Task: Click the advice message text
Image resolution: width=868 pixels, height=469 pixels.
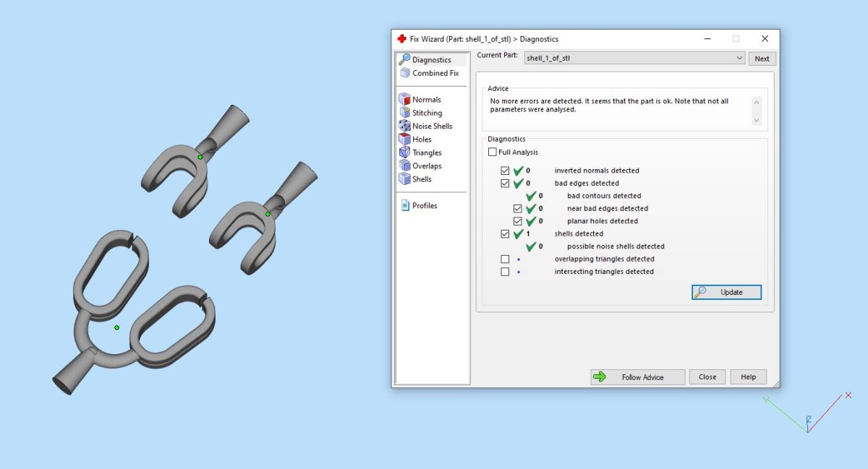Action: point(609,106)
